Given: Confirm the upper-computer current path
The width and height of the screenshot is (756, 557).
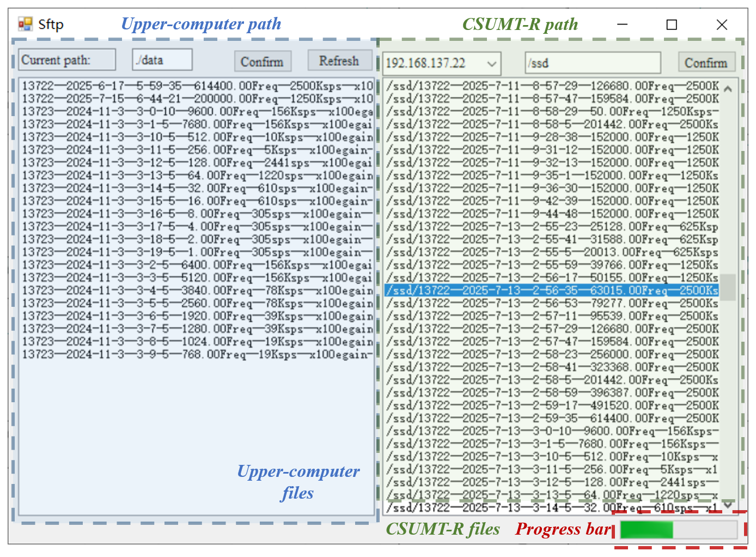Looking at the screenshot, I should (x=262, y=62).
